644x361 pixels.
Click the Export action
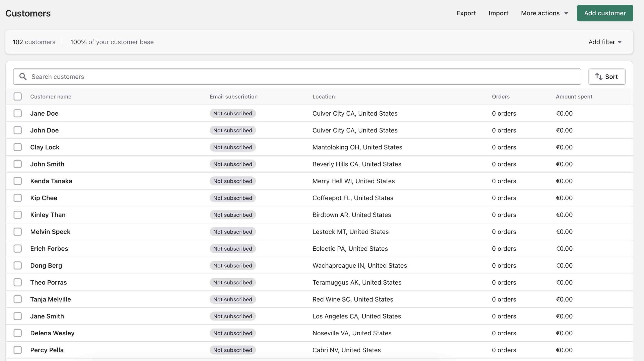[466, 13]
